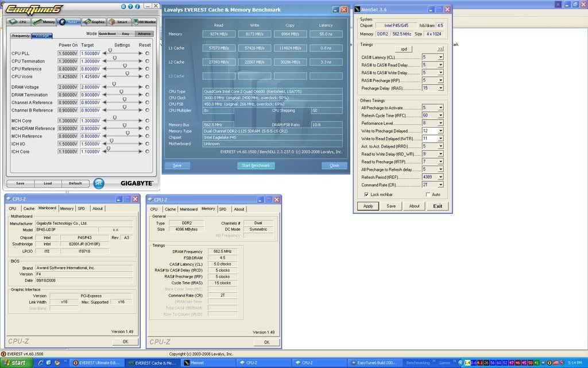The height and width of the screenshot is (368, 588).
Task: Launch Internet Explorer from the quick launch bar
Action: tap(41, 363)
